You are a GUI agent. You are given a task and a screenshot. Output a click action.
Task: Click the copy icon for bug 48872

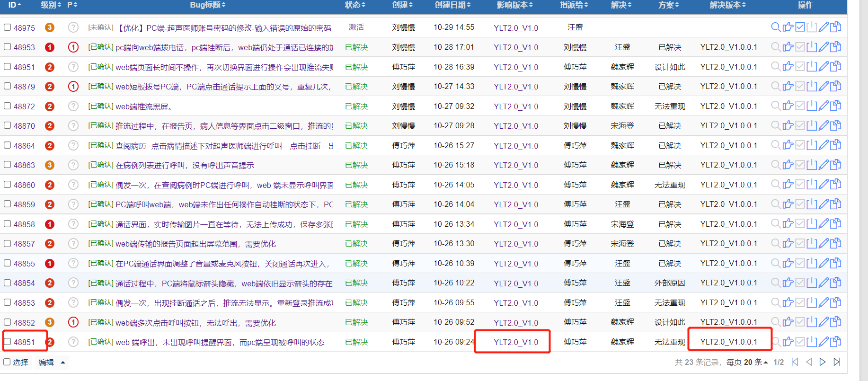(836, 106)
